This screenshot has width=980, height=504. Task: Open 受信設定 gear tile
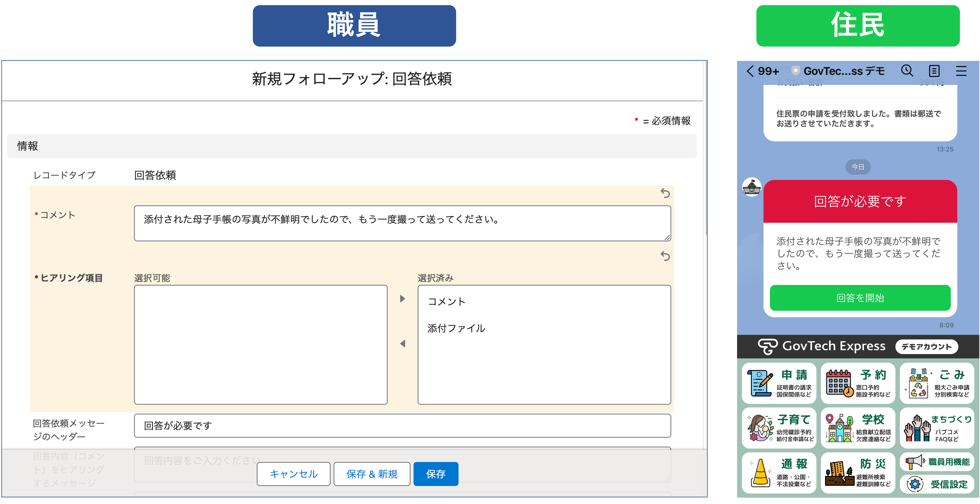click(937, 484)
